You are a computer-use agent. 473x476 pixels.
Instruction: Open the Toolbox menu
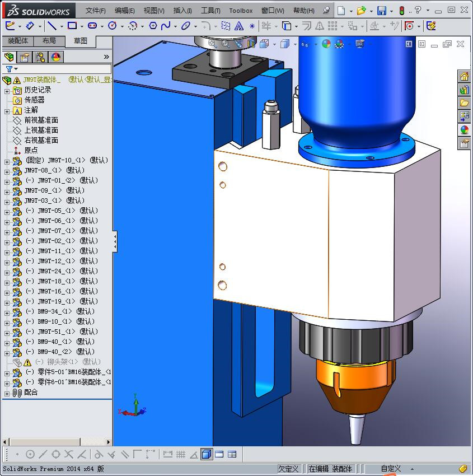241,11
